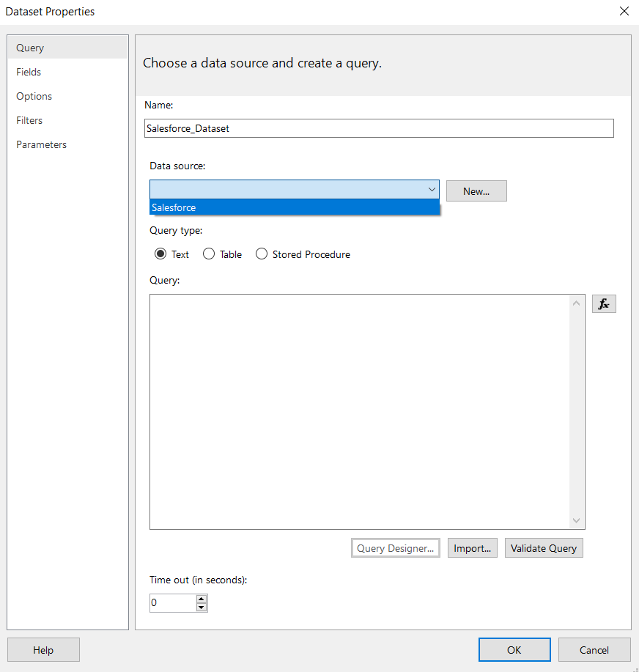Select the Text query type radio button
The width and height of the screenshot is (639, 672).
[x=160, y=254]
